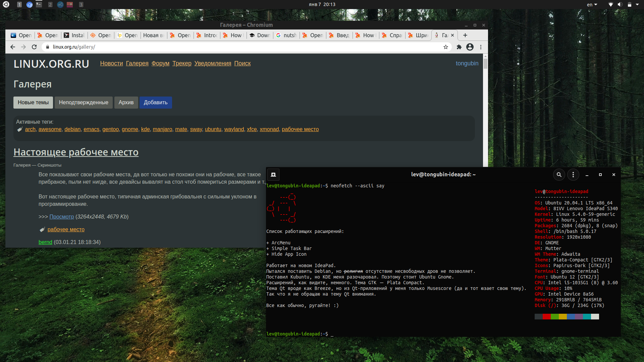This screenshot has width=644, height=362.
Task: Open the Chromium profile avatar icon
Action: click(x=470, y=47)
